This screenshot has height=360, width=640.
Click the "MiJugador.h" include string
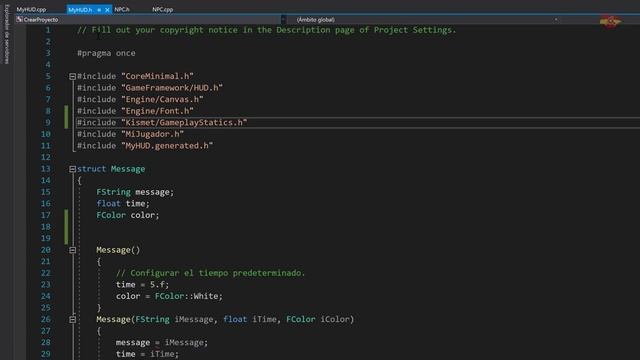click(153, 134)
